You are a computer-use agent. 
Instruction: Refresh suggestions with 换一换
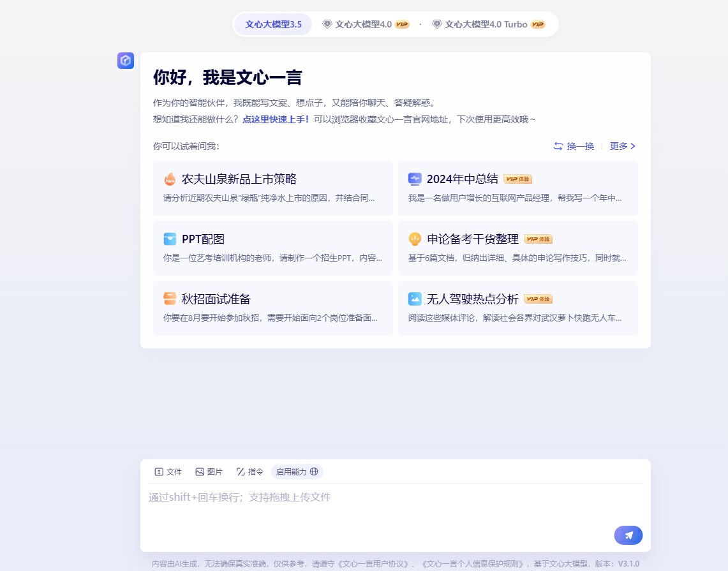[574, 146]
